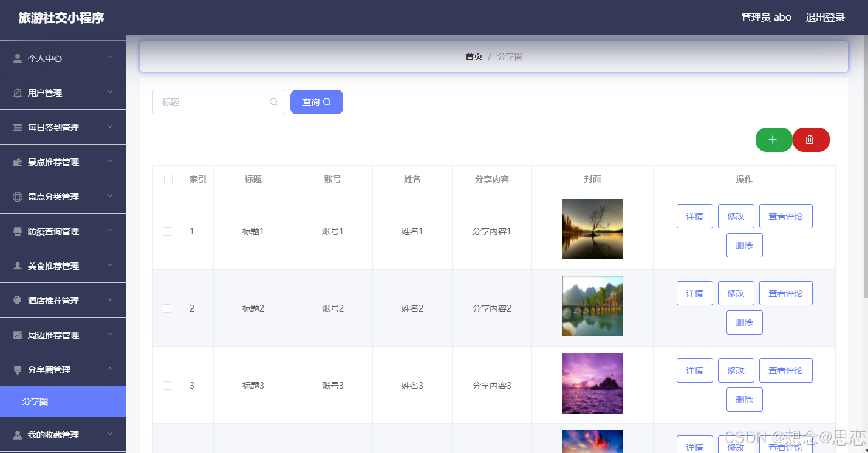Click the page vertical scrollbar
Screen dimensions: 868x453
pyautogui.click(x=865, y=167)
